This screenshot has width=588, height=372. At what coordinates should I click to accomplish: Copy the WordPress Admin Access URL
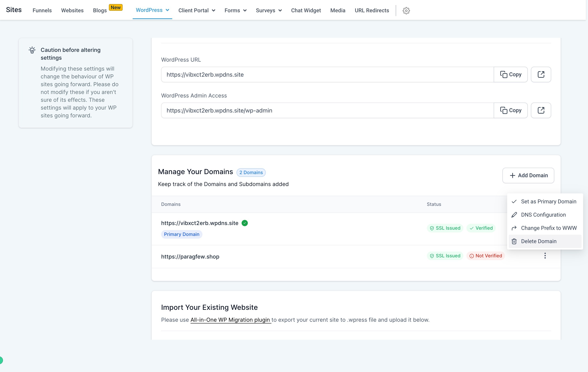point(511,111)
